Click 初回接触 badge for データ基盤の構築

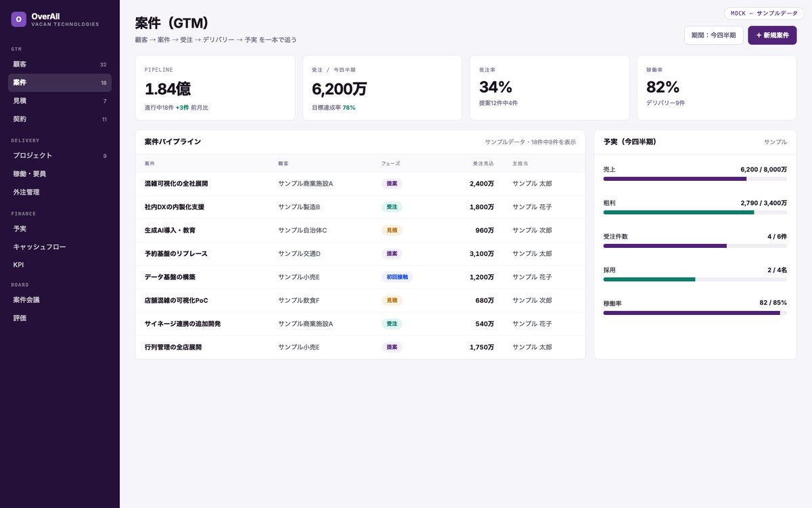397,277
